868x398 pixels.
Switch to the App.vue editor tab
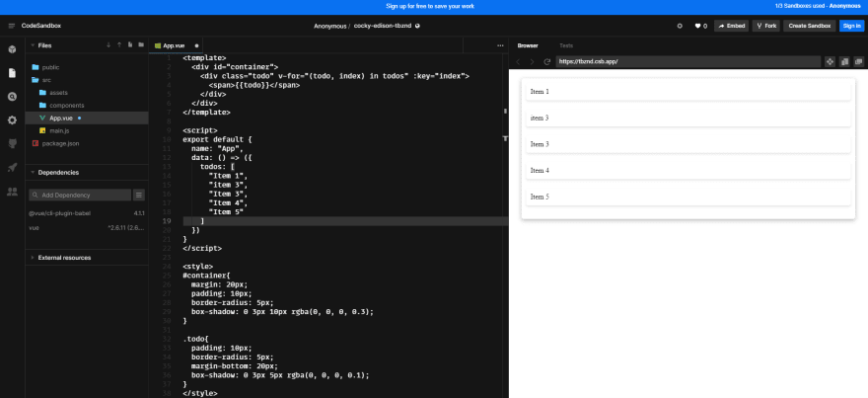coord(176,45)
